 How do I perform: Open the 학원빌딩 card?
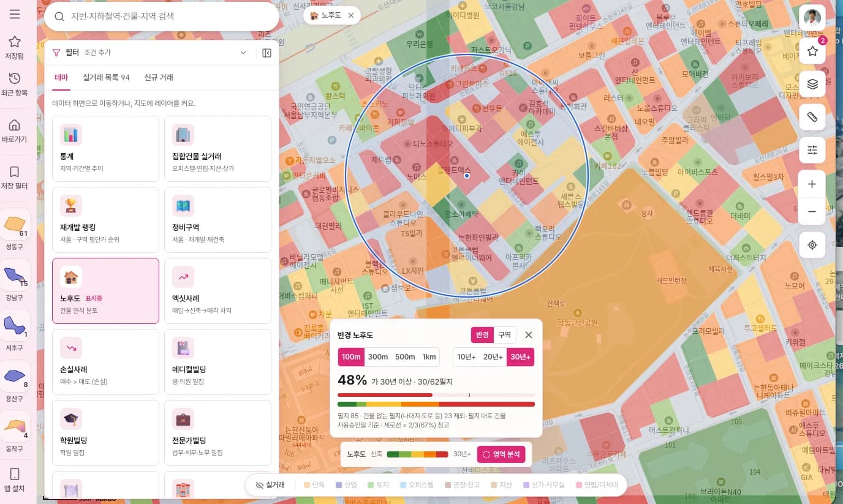pyautogui.click(x=105, y=433)
